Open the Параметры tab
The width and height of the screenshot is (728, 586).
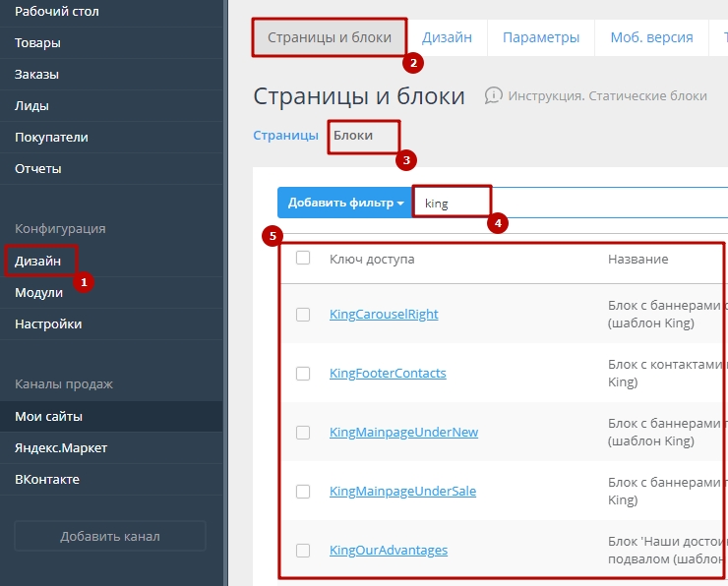(540, 37)
